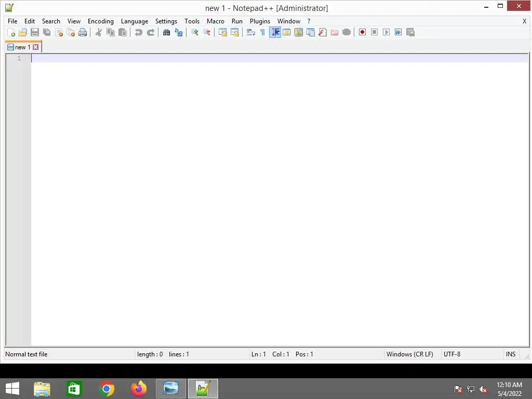The image size is (532, 399).
Task: Paste with the clipboard Paste icon
Action: (123, 32)
